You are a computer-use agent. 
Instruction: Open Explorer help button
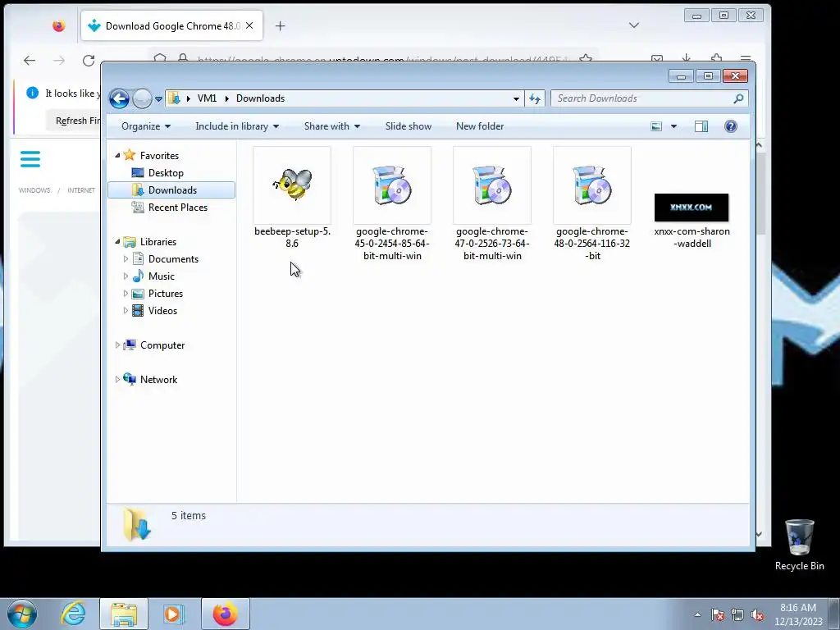coord(731,126)
